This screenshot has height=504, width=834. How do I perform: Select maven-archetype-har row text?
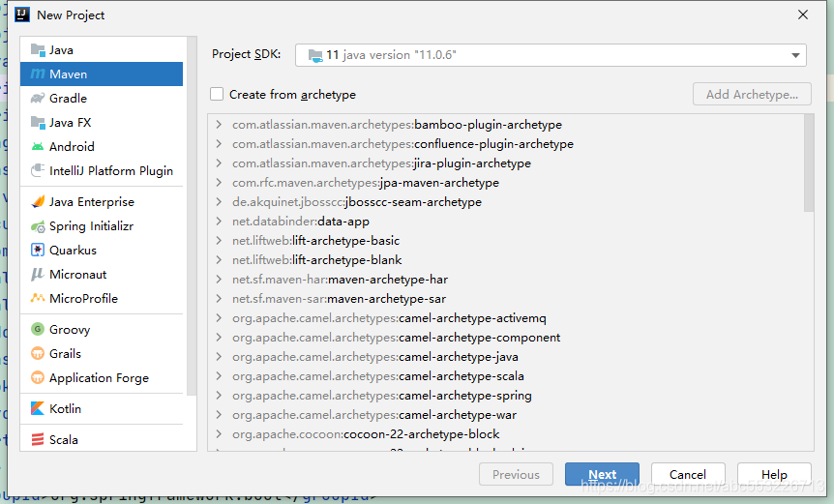click(340, 280)
